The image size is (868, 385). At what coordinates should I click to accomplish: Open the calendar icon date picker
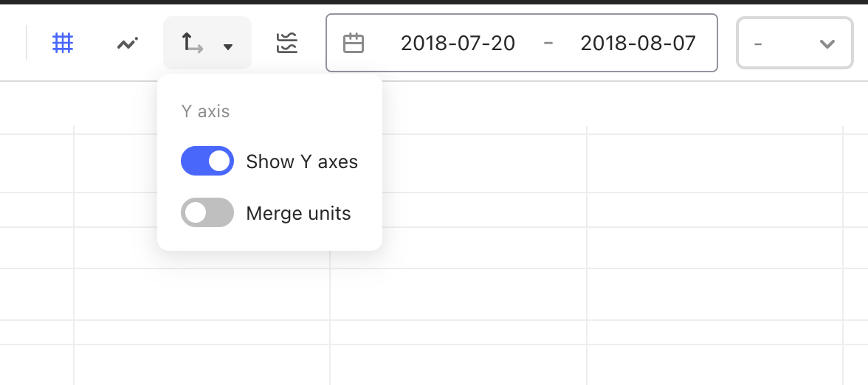click(353, 43)
